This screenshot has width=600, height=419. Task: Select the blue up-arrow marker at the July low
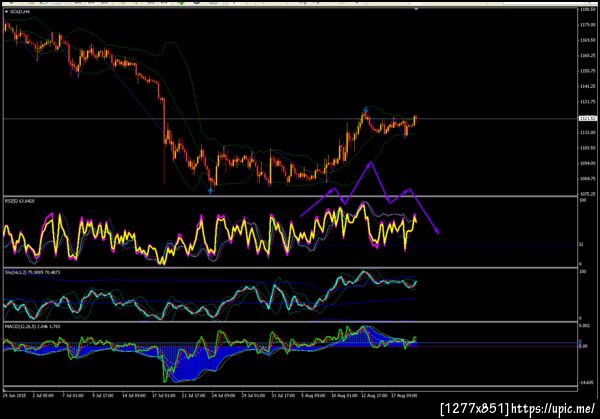[210, 190]
